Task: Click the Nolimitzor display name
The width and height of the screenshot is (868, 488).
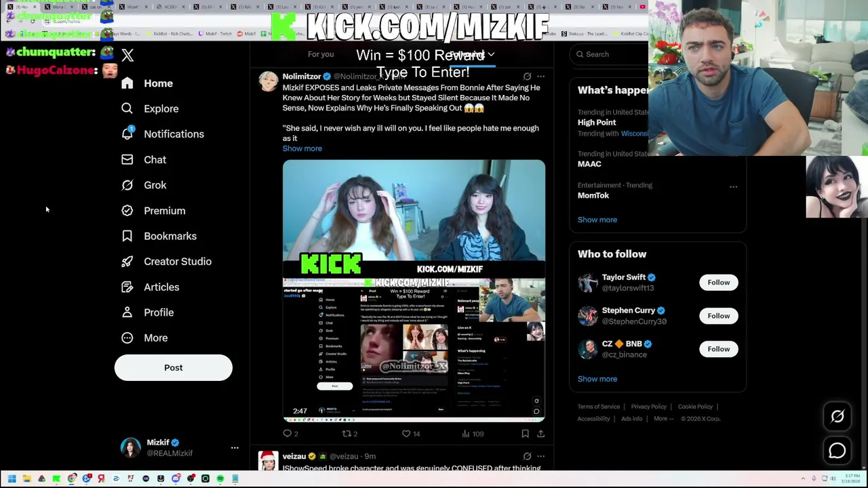Action: tap(302, 77)
